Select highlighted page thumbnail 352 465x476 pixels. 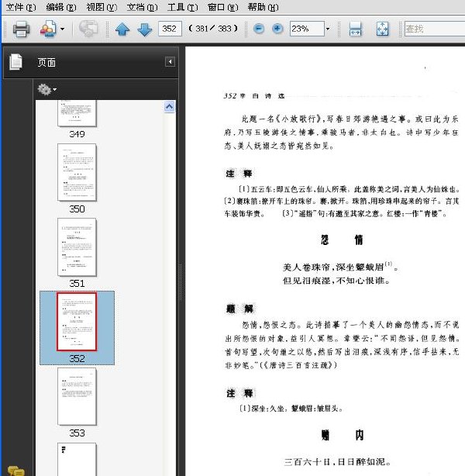coord(77,322)
